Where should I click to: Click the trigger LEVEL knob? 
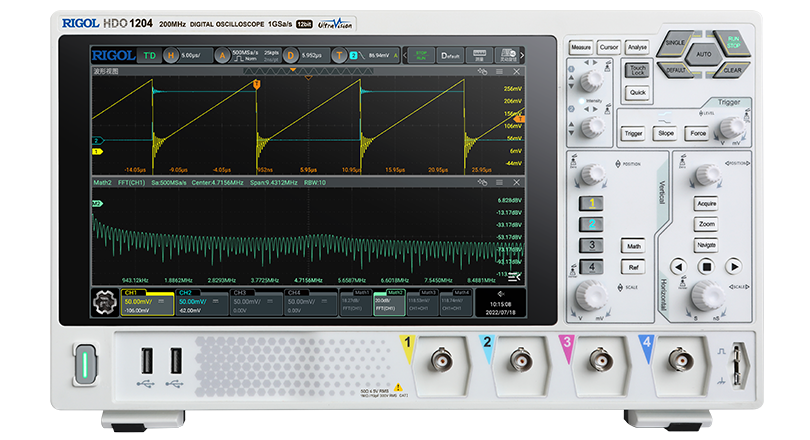731,127
